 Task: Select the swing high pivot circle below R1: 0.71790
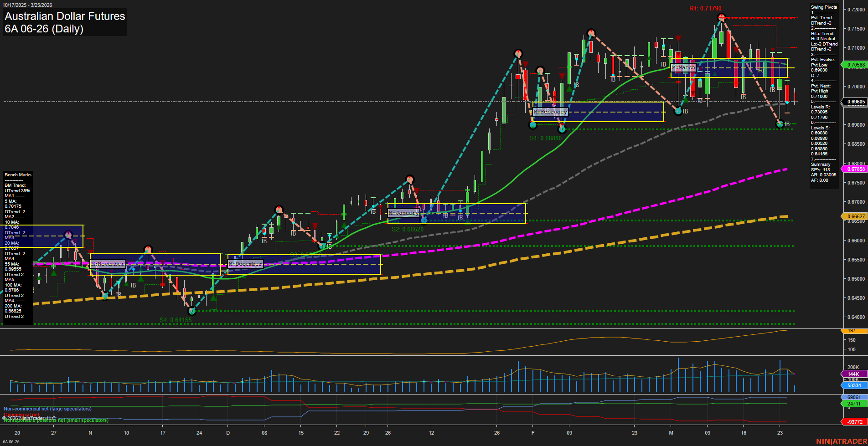721,18
